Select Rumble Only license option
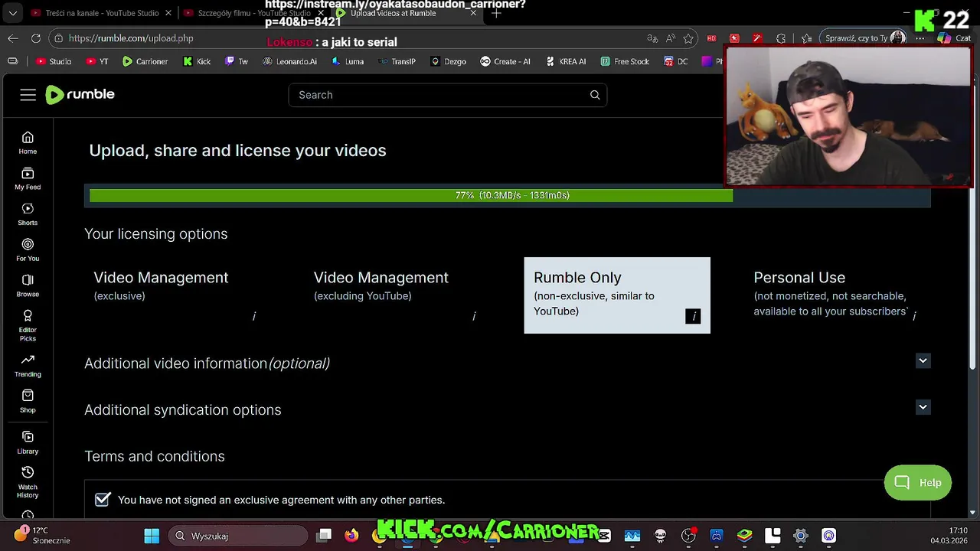The width and height of the screenshot is (980, 551). [617, 295]
